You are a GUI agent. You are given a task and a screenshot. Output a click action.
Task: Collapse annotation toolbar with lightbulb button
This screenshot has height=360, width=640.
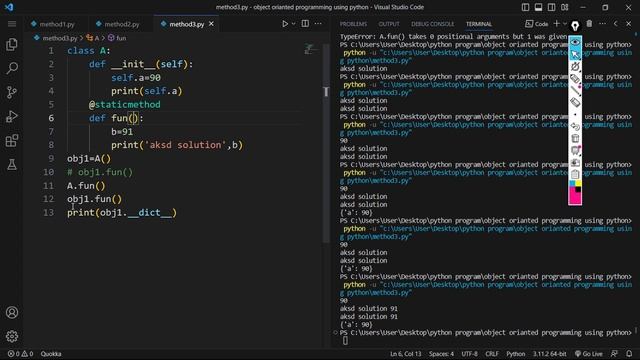tap(575, 27)
